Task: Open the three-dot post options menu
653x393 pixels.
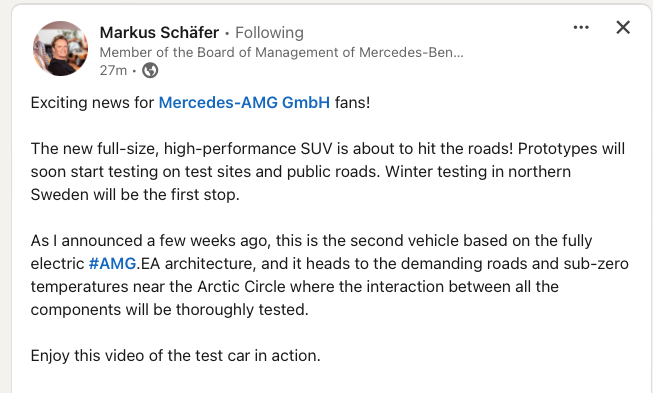Action: click(581, 27)
